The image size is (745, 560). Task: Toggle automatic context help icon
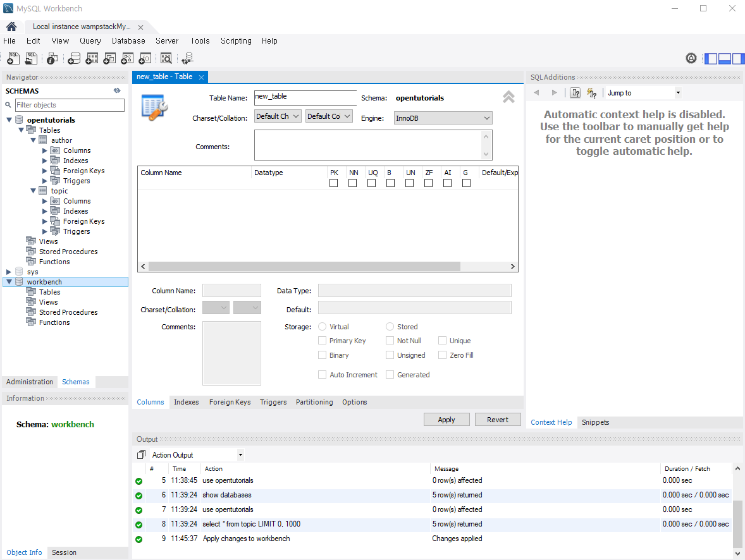(x=591, y=93)
